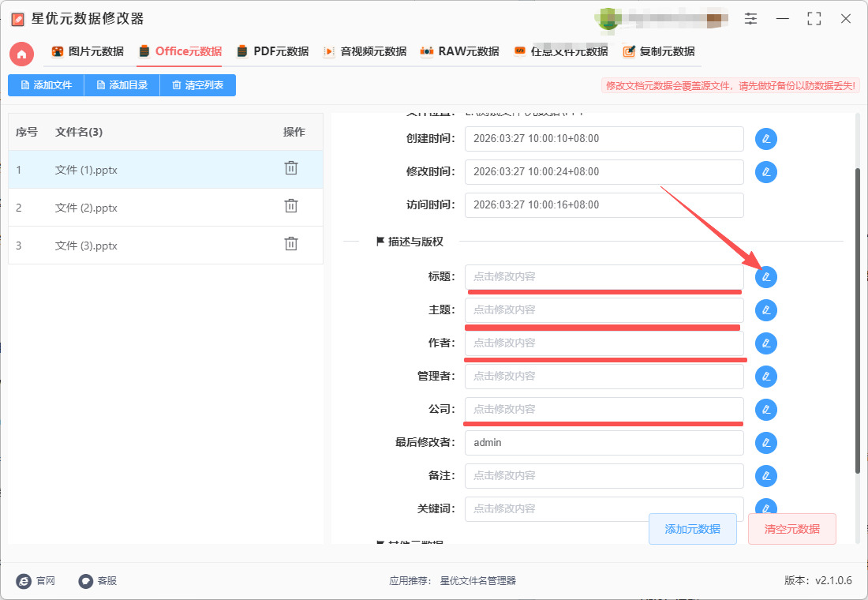Click the 主题 input field
Screen dimensions: 868x600
[604, 309]
